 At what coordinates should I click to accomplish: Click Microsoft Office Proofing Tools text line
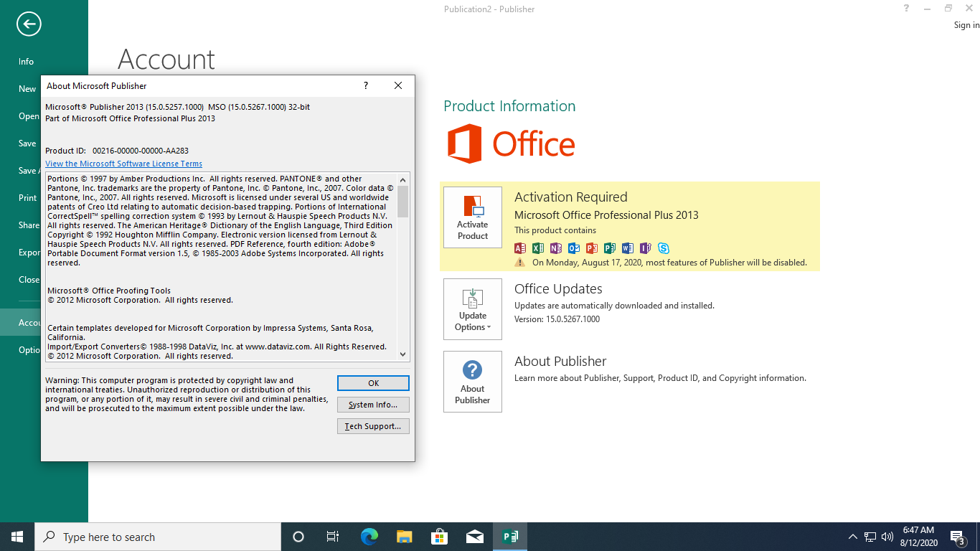[109, 291]
